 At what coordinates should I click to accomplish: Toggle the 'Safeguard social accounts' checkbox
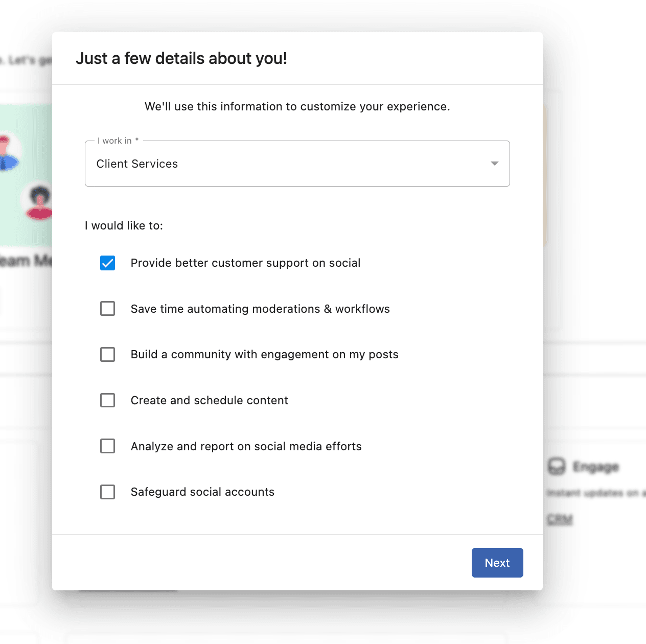coord(107,492)
